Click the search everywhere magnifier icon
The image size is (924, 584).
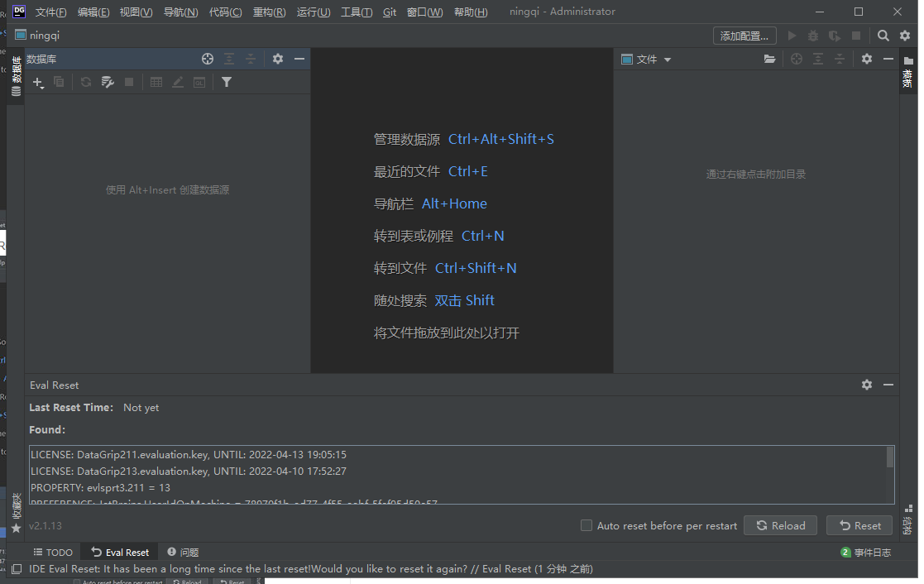(x=883, y=36)
